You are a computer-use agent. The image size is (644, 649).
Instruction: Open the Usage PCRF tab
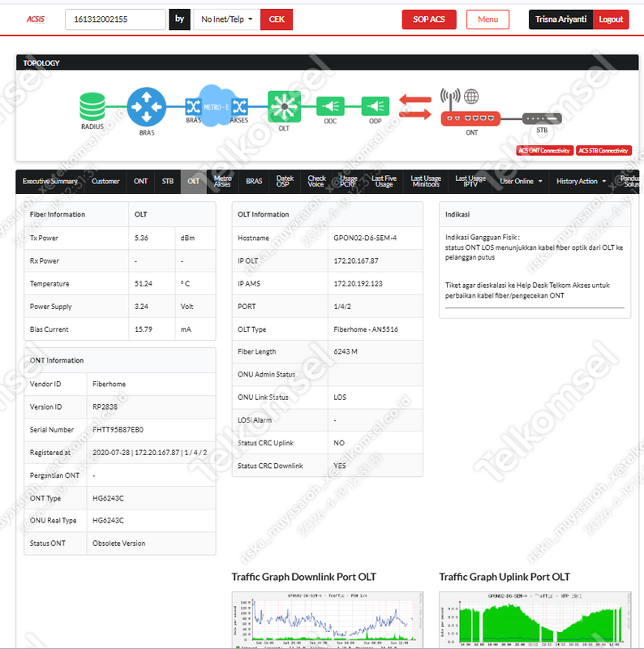click(x=349, y=181)
